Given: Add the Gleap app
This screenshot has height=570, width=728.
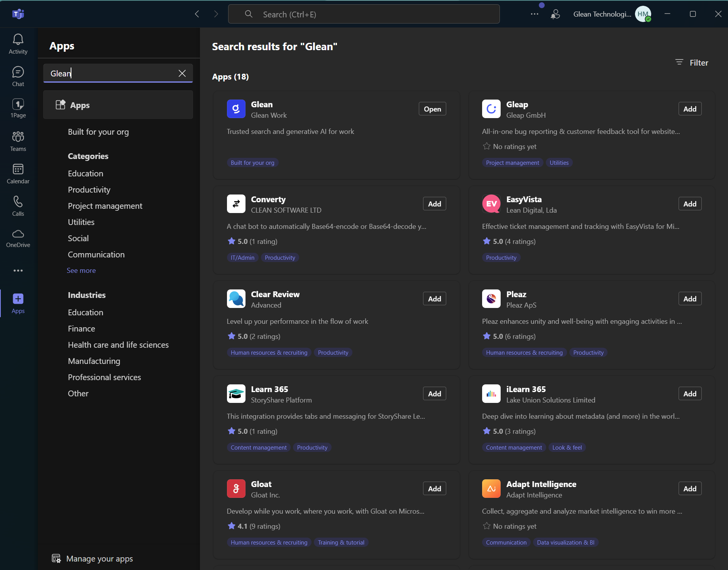Looking at the screenshot, I should (x=690, y=109).
